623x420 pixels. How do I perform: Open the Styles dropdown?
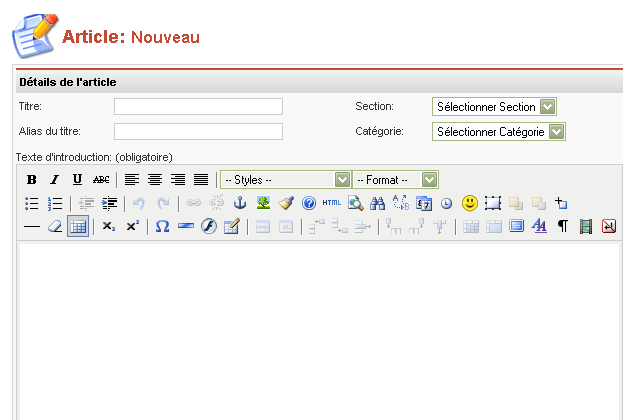click(x=285, y=180)
